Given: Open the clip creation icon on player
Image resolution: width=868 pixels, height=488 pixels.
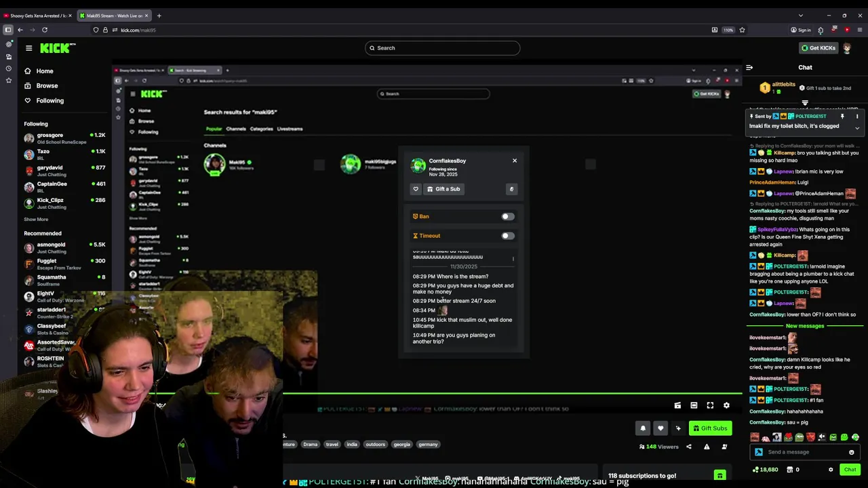Looking at the screenshot, I should (677, 405).
